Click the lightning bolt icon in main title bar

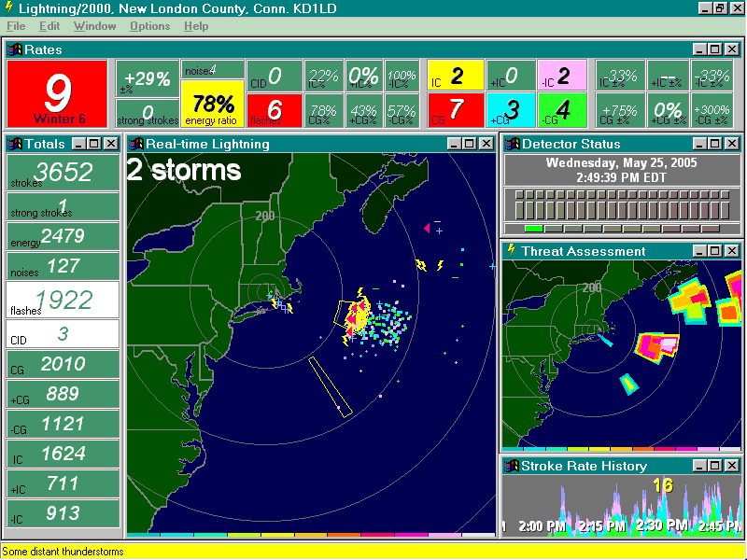pyautogui.click(x=8, y=8)
